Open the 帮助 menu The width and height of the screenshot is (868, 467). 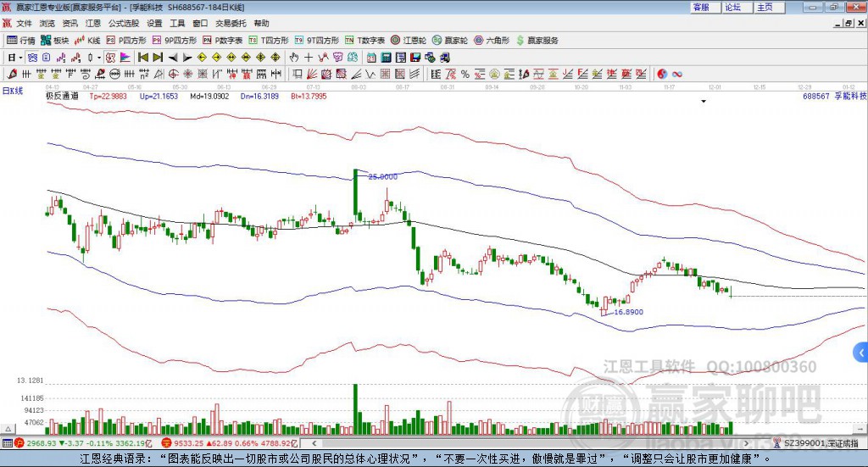tap(261, 23)
